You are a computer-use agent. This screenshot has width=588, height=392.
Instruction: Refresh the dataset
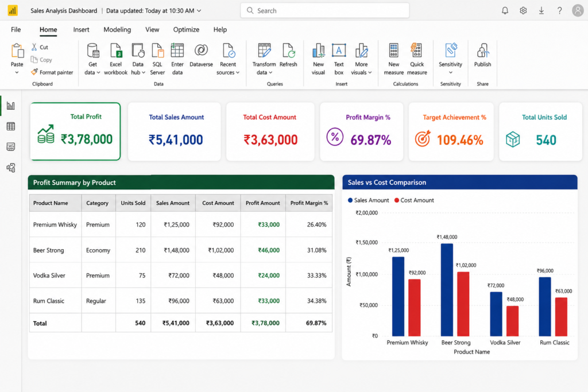point(288,56)
